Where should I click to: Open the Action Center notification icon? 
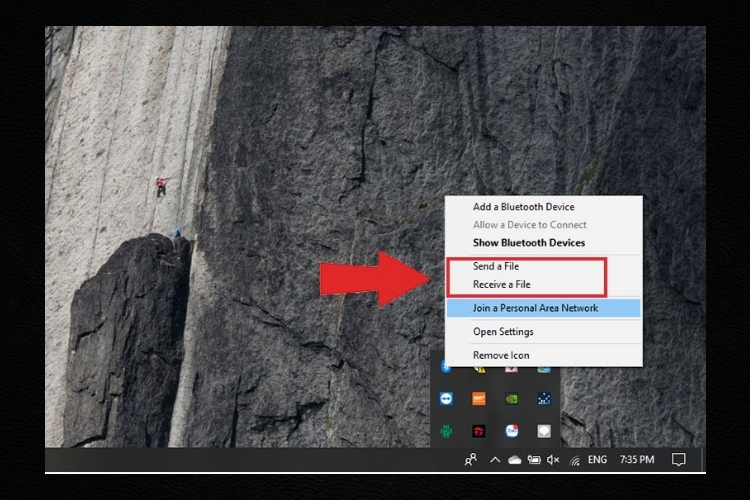click(678, 460)
